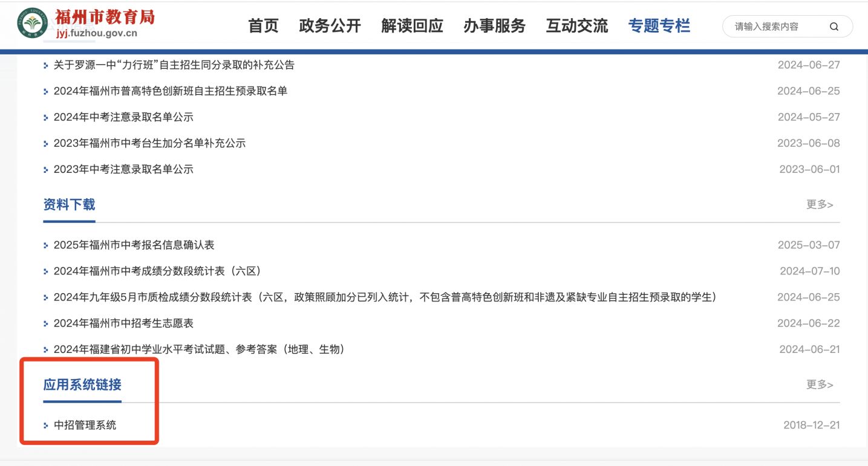This screenshot has width=868, height=466.
Task: Click the 福州市教育局 site title text
Action: (105, 16)
